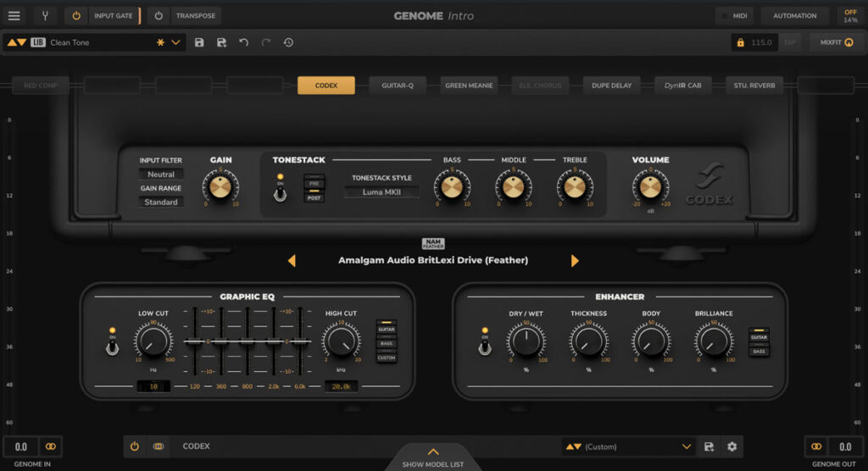Save preset as new copy
The image size is (868, 471).
pos(221,42)
